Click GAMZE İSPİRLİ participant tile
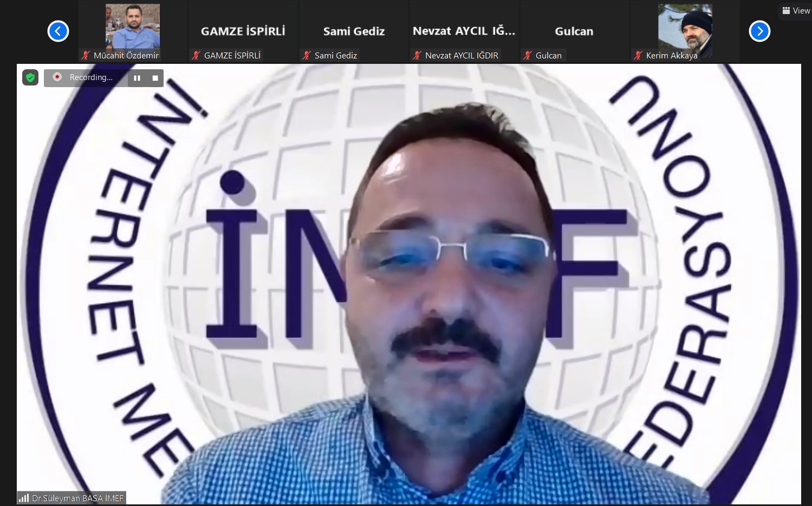 click(x=243, y=31)
